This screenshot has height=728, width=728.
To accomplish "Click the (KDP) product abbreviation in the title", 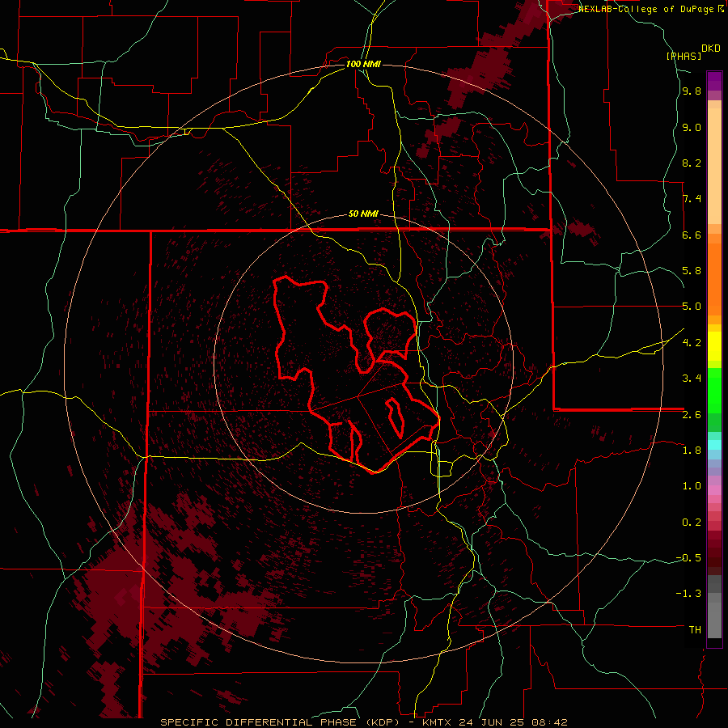I will click(383, 722).
